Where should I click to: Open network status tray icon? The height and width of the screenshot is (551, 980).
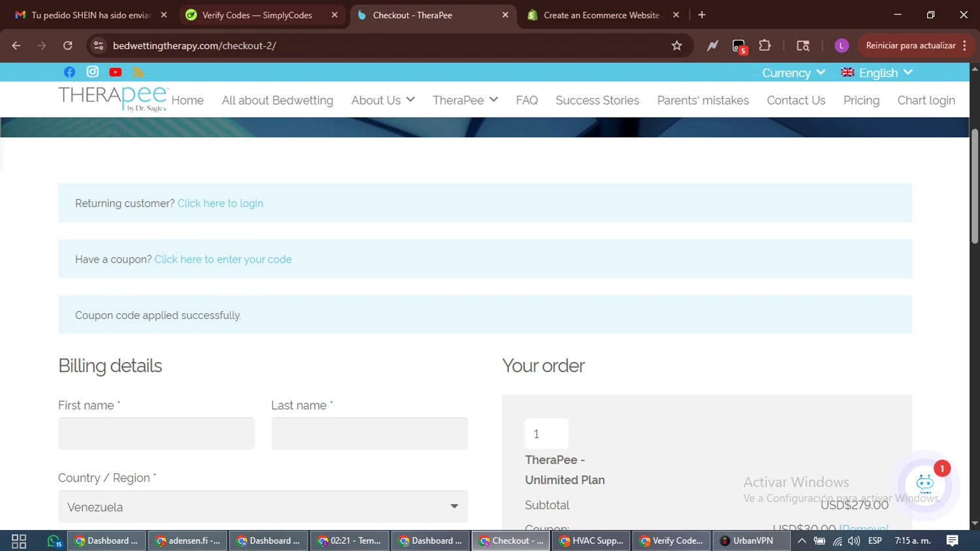(x=838, y=541)
